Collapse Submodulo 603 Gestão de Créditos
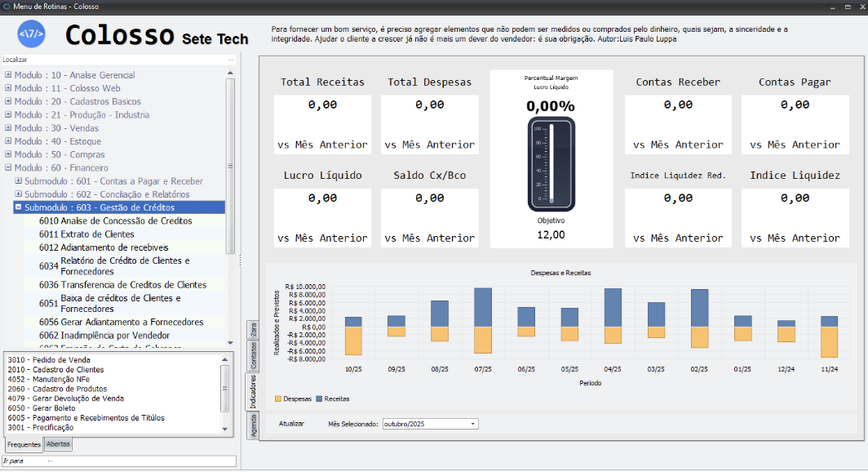The height and width of the screenshot is (472, 868). [x=18, y=207]
